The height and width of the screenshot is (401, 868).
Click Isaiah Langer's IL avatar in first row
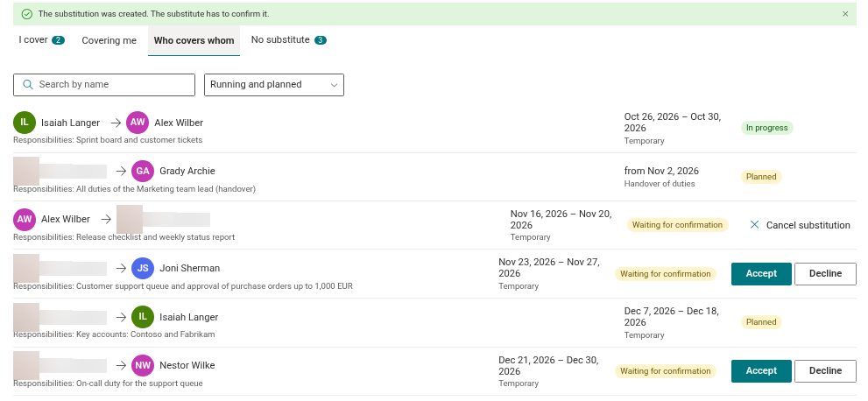[x=25, y=123]
